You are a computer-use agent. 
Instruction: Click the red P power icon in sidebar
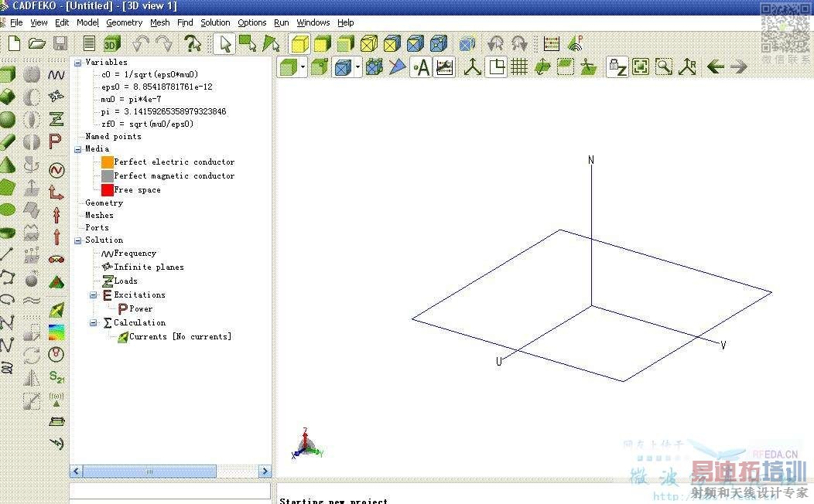(55, 141)
